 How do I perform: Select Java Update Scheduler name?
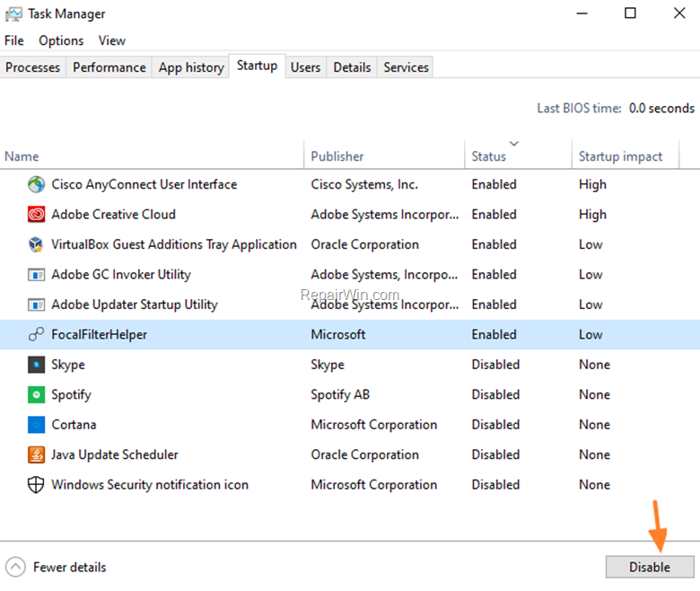(115, 454)
